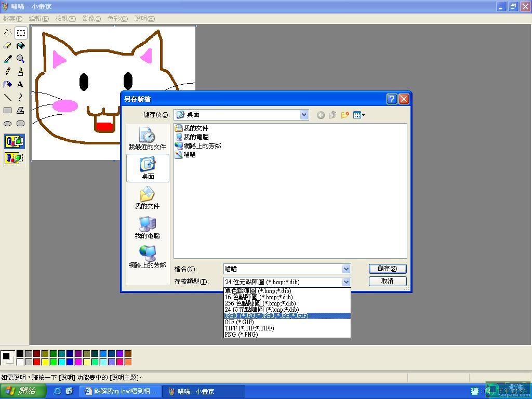
Task: Enable opaque selection mode option
Action: (x=14, y=141)
